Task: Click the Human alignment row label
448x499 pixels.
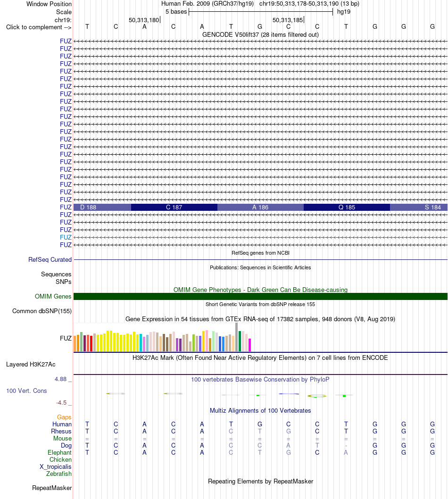Action: coord(62,424)
